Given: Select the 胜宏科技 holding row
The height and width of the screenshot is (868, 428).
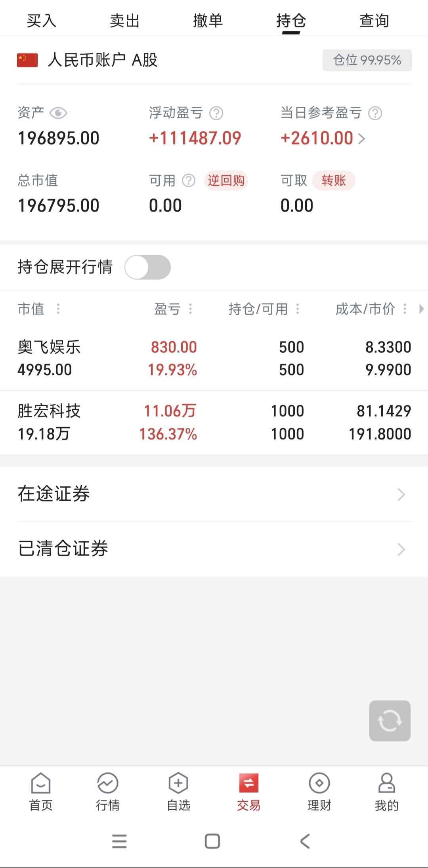Looking at the screenshot, I should (214, 422).
